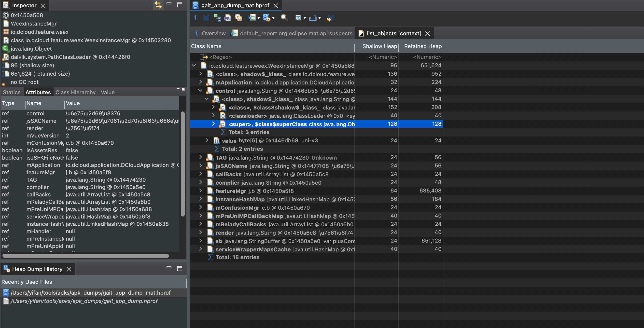Viewport: 644px width, 328px height.
Task: Maximize the Inspector panel
Action: tap(180, 5)
